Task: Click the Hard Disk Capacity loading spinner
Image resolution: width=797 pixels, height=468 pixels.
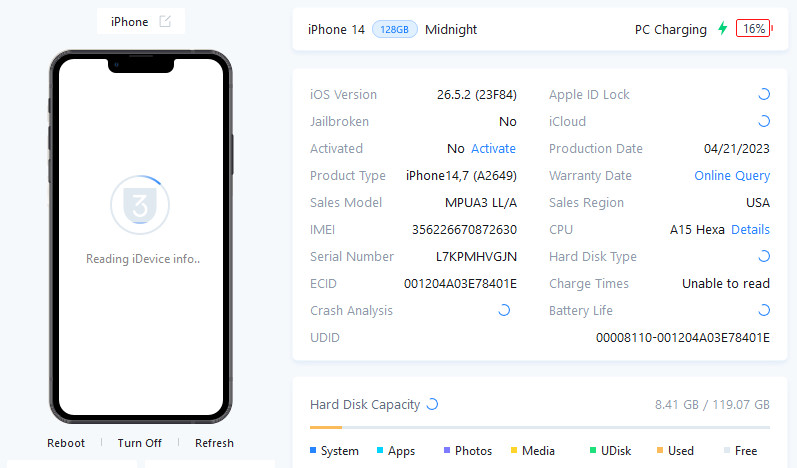Action: point(432,404)
